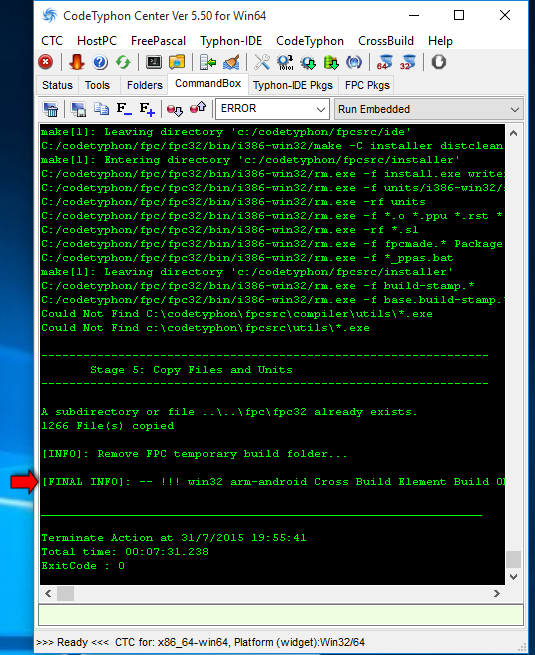
Task: Click the red stop/close icon in toolbar
Action: tap(46, 62)
